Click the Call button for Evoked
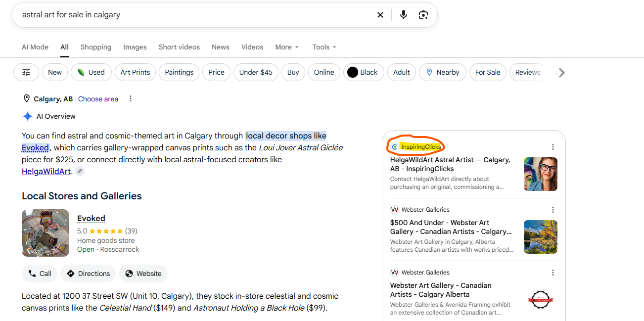This screenshot has height=321, width=644. click(40, 274)
